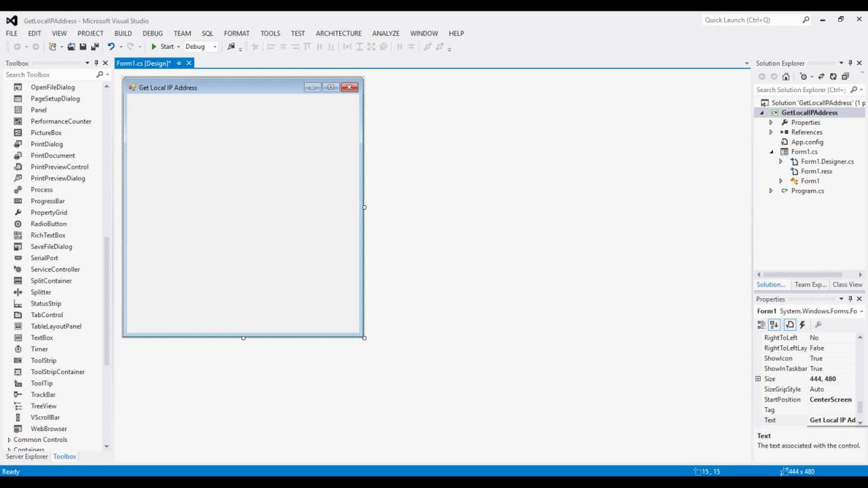
Task: Click the Undo arrow icon
Action: coord(111,47)
